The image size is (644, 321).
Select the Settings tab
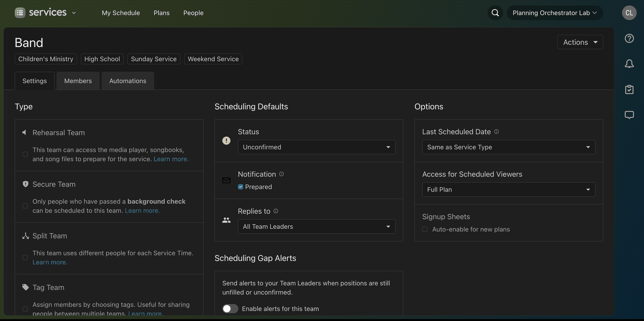point(35,81)
